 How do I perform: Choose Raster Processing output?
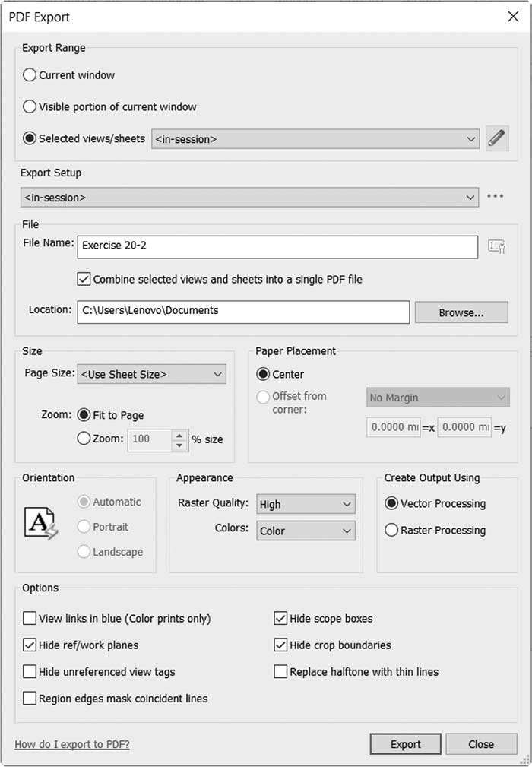[x=391, y=530]
